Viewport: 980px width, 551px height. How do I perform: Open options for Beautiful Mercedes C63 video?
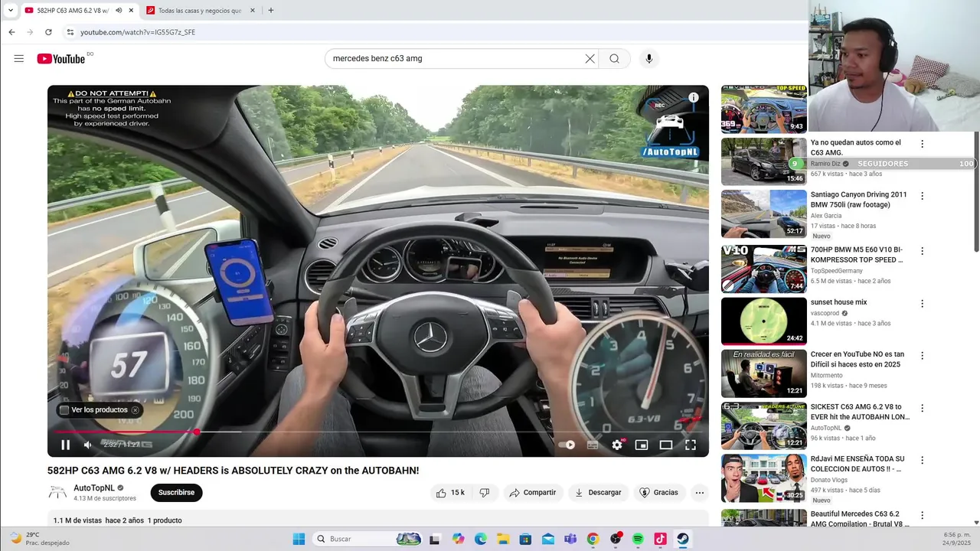[922, 516]
